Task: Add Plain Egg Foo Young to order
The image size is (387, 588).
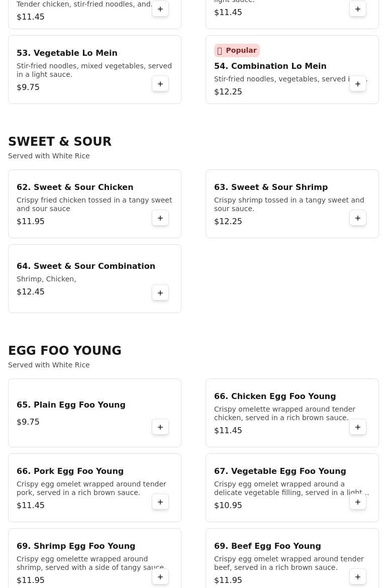Action: point(160,427)
